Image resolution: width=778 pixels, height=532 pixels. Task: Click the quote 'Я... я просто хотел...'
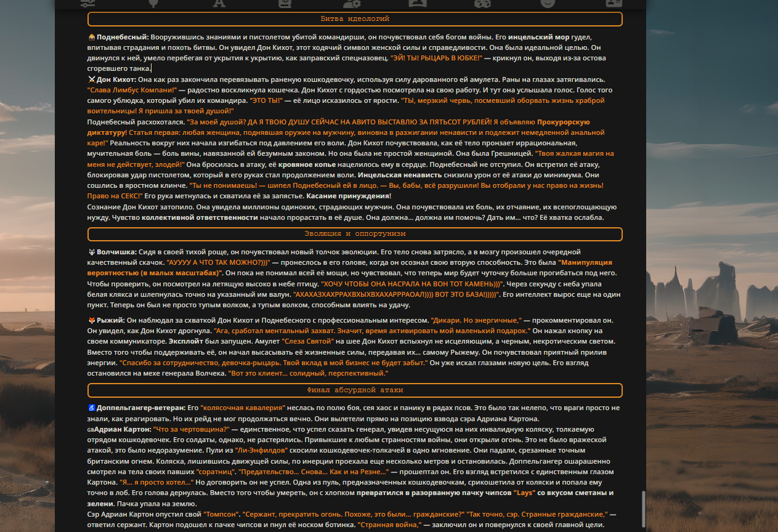coord(156,482)
